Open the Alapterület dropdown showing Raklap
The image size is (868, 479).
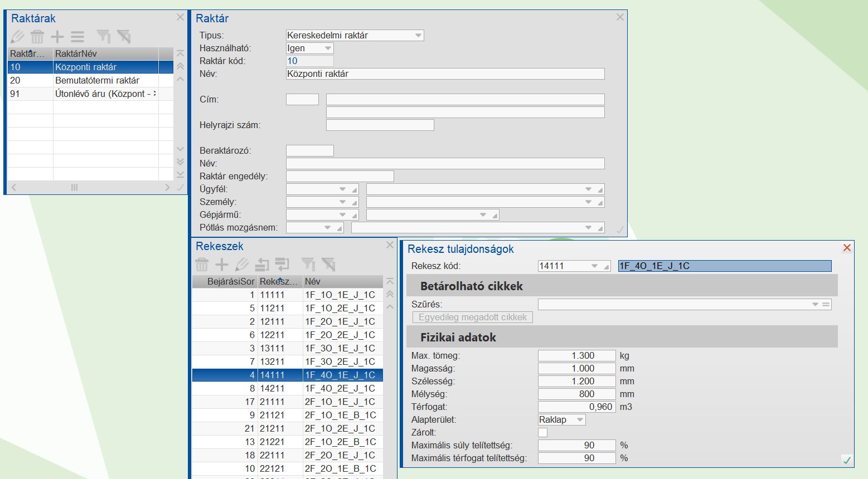[x=580, y=419]
